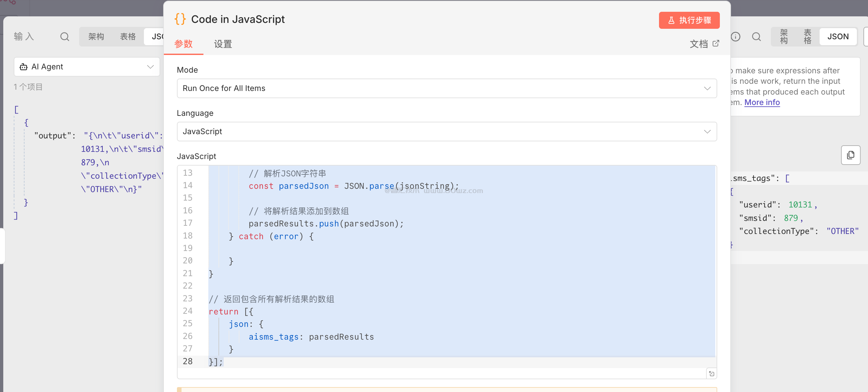Viewport: 868px width, 392px height.
Task: Switch output view to 表格 table
Action: tap(807, 36)
